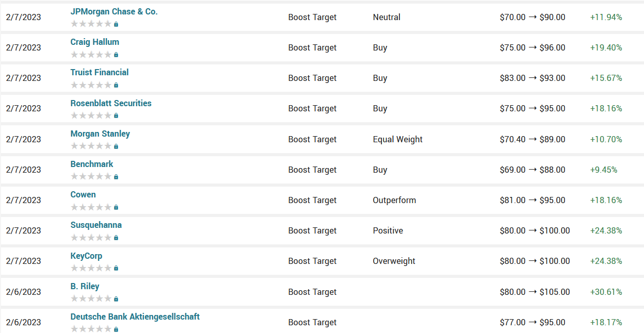Click the star rating under KeyCorp
The image size is (644, 333).
pyautogui.click(x=91, y=268)
